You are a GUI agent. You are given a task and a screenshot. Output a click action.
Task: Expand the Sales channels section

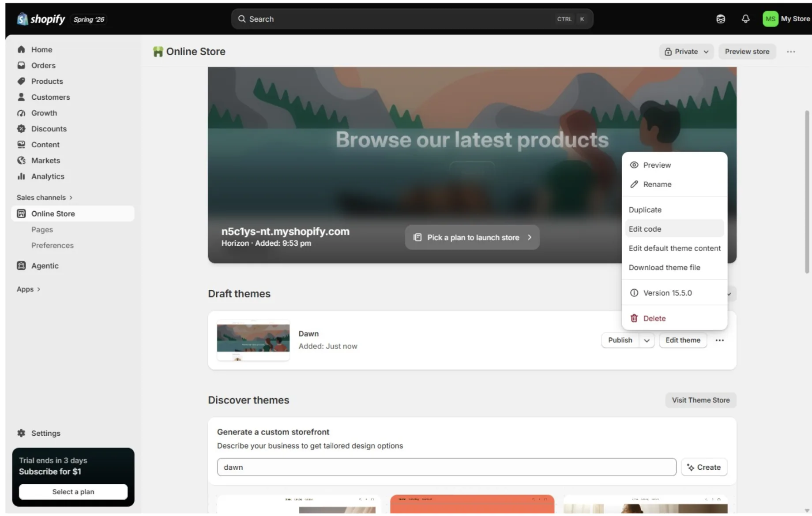(45, 198)
